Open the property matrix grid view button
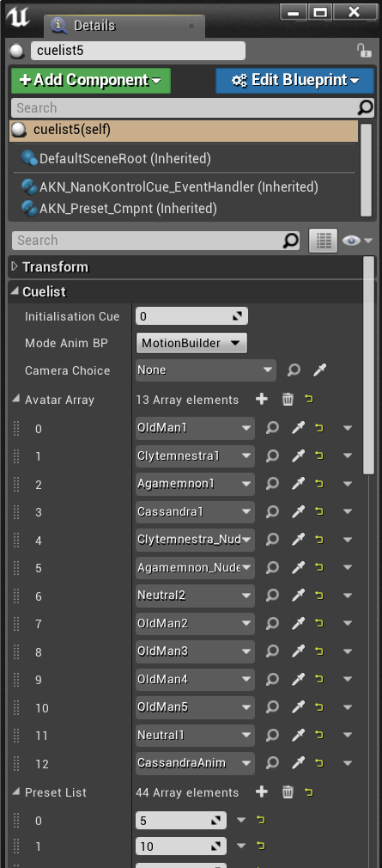The width and height of the screenshot is (382, 868). (323, 241)
